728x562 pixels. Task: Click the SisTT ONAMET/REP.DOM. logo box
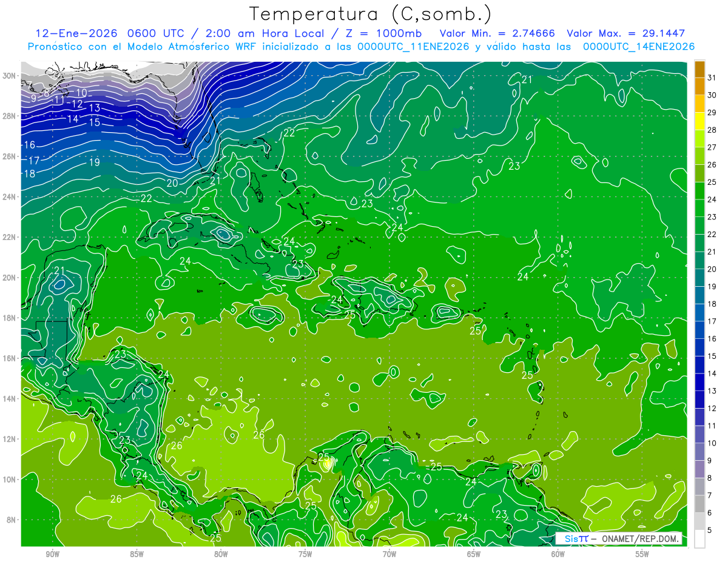618,538
